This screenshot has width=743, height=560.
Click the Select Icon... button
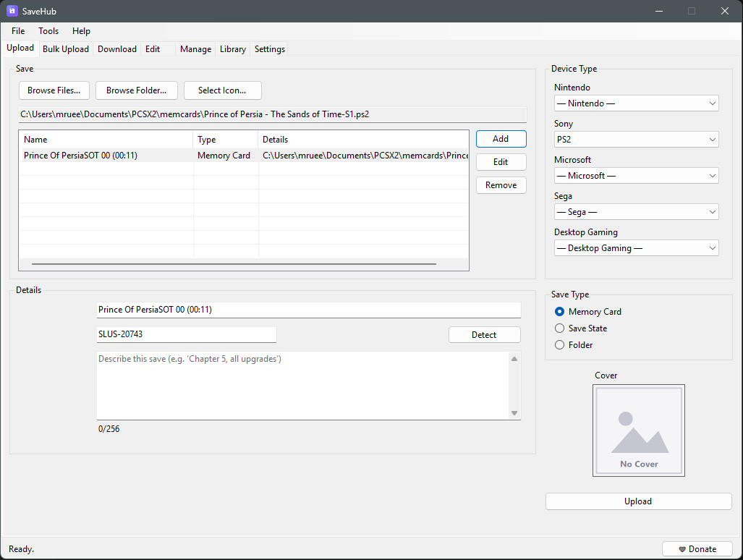[222, 90]
